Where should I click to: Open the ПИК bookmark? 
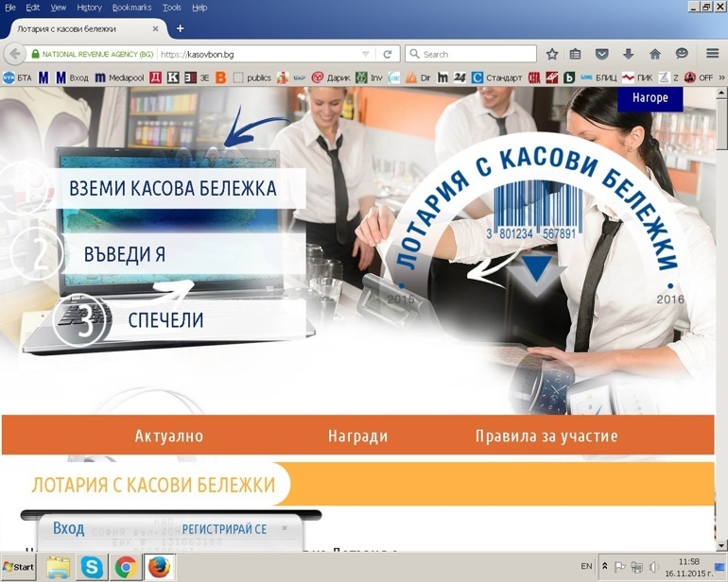click(x=637, y=78)
